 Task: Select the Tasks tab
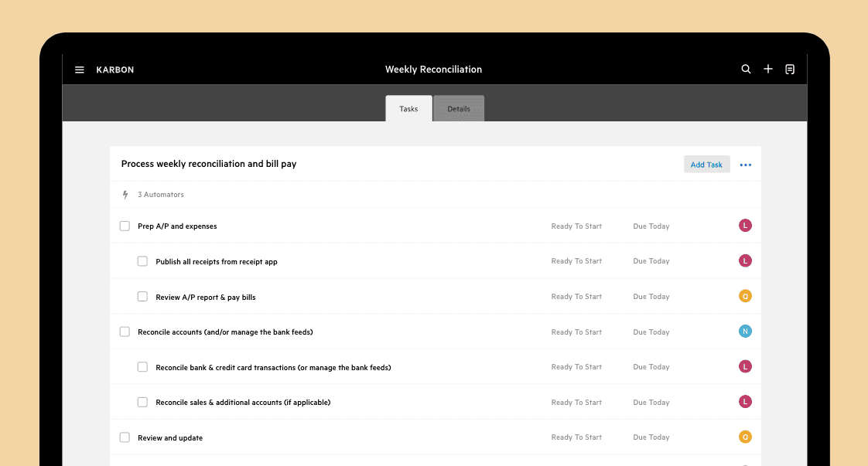408,109
